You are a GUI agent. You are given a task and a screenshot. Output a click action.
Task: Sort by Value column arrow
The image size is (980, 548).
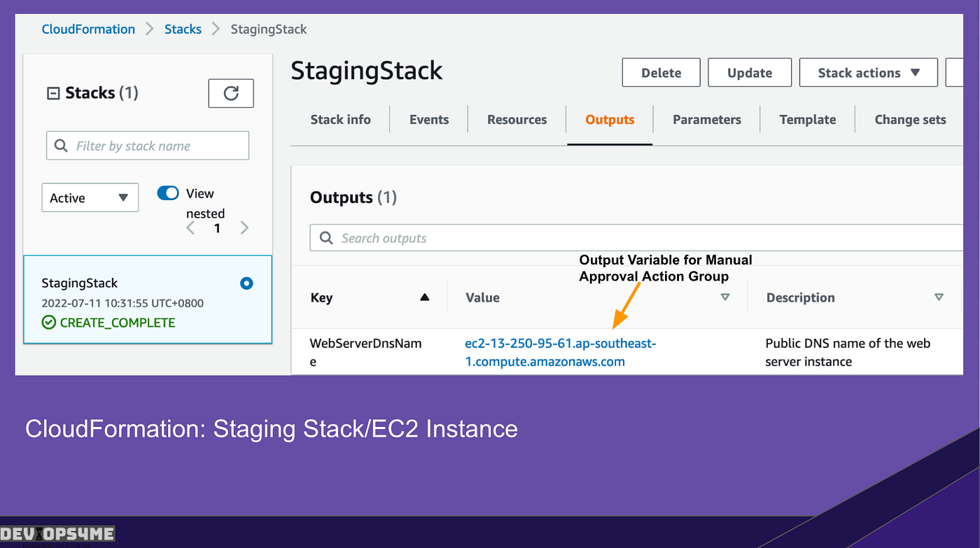click(725, 297)
